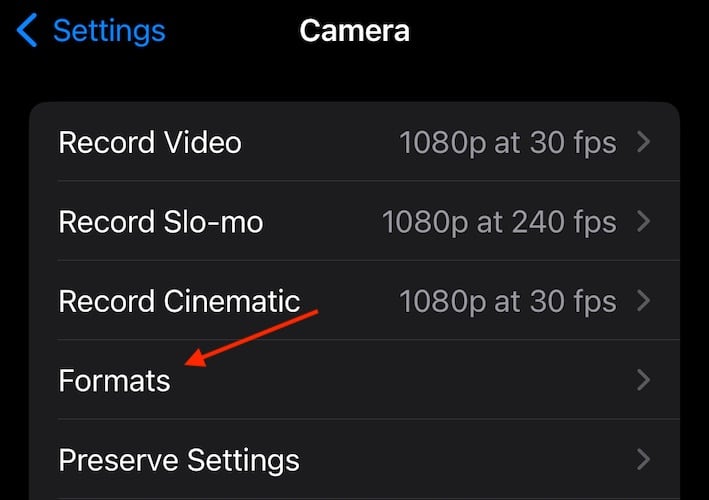Select the Record Cinematic label

coord(179,300)
